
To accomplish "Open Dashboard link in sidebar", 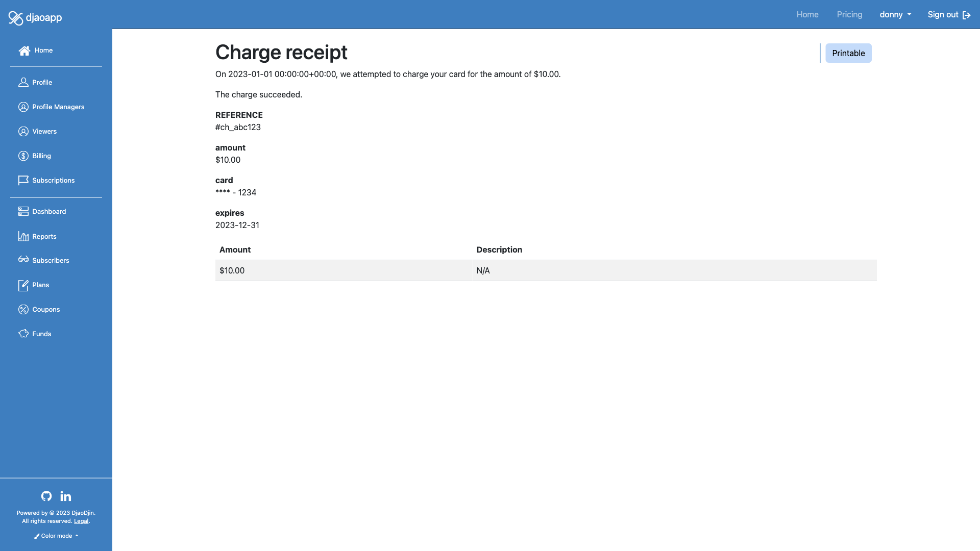I will pyautogui.click(x=49, y=211).
